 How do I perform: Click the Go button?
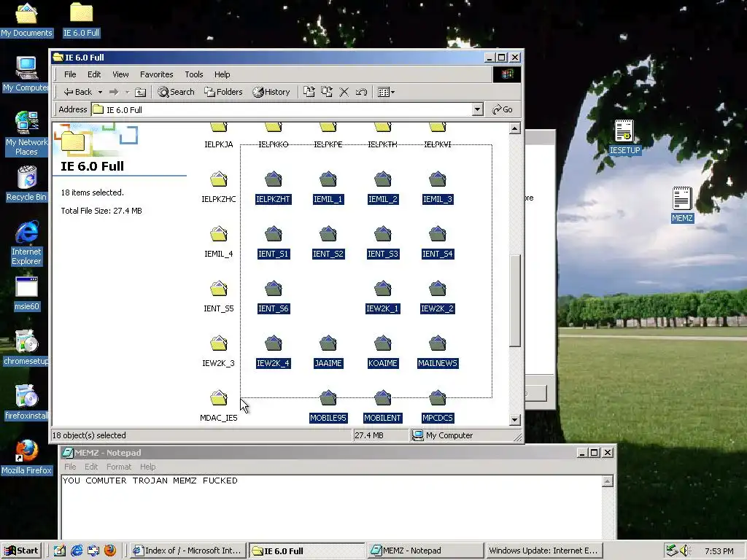(x=503, y=109)
